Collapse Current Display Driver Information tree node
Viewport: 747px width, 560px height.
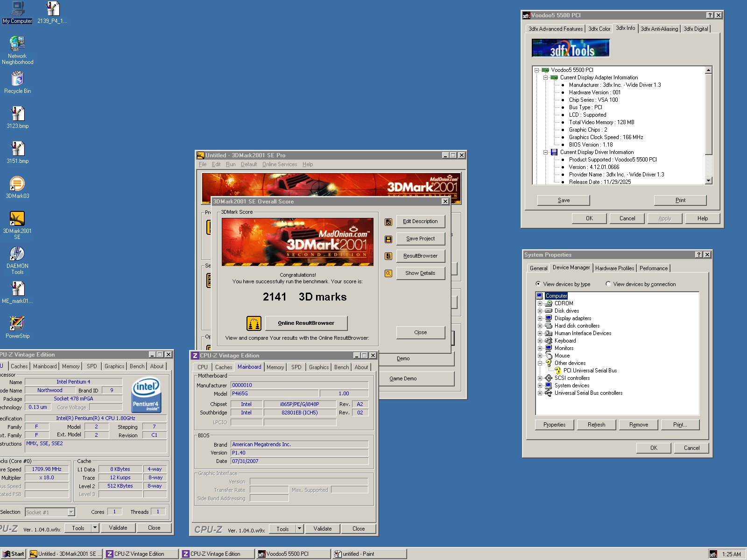(545, 152)
